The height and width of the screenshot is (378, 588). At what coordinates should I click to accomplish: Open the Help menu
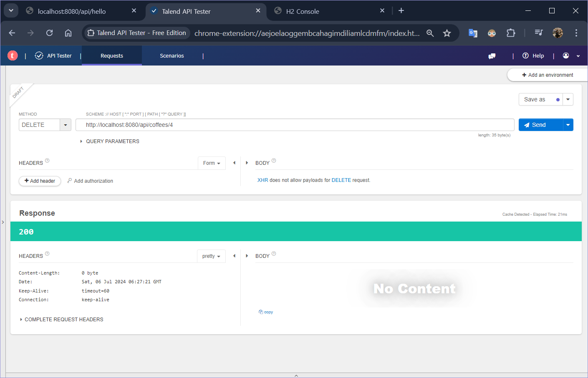[x=533, y=55]
